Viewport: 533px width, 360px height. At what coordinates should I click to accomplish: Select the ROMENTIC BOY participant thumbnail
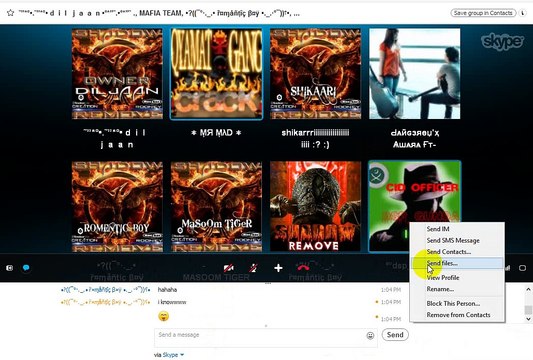pyautogui.click(x=117, y=207)
